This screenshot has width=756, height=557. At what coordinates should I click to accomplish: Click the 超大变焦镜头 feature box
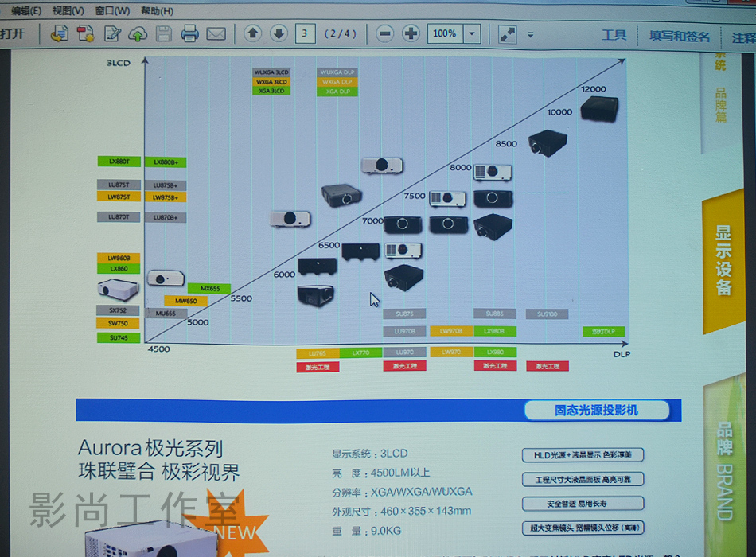[583, 528]
